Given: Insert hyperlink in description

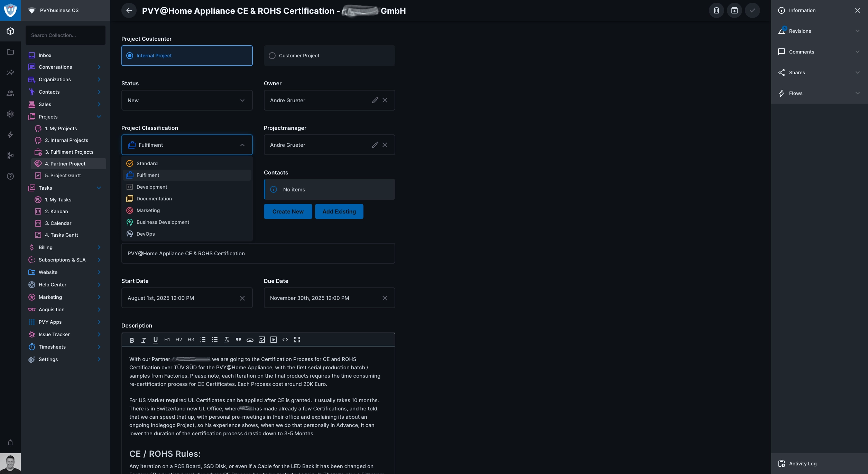Looking at the screenshot, I should [x=250, y=340].
